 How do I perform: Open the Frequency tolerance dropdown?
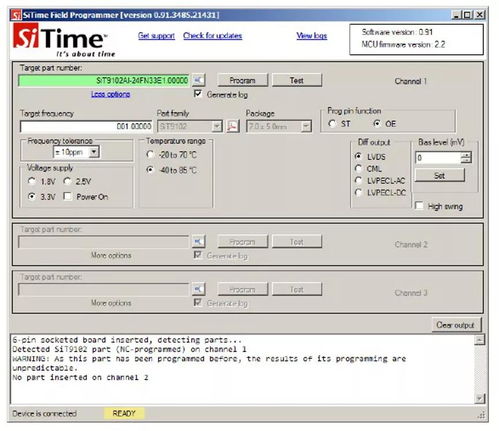[94, 152]
